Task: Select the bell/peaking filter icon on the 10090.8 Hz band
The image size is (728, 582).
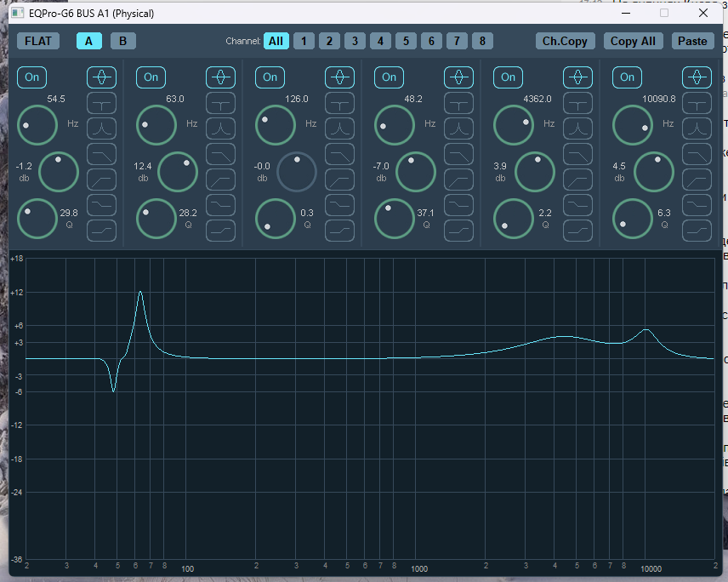Action: coord(697,77)
